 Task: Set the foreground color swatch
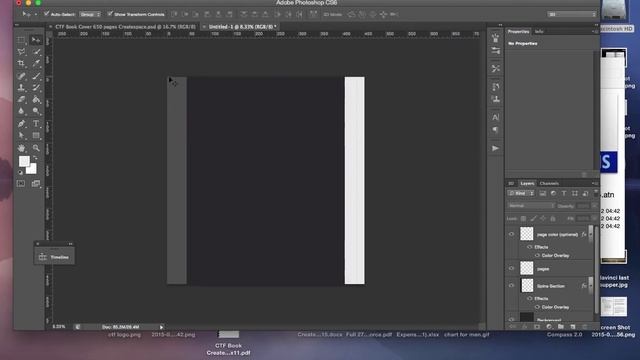(24, 161)
